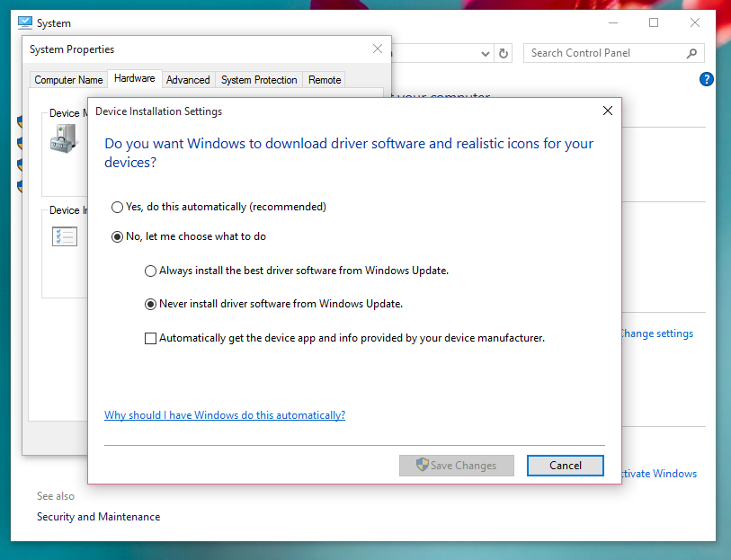The width and height of the screenshot is (731, 560).
Task: Close the Device Installation Settings dialog
Action: pos(608,111)
